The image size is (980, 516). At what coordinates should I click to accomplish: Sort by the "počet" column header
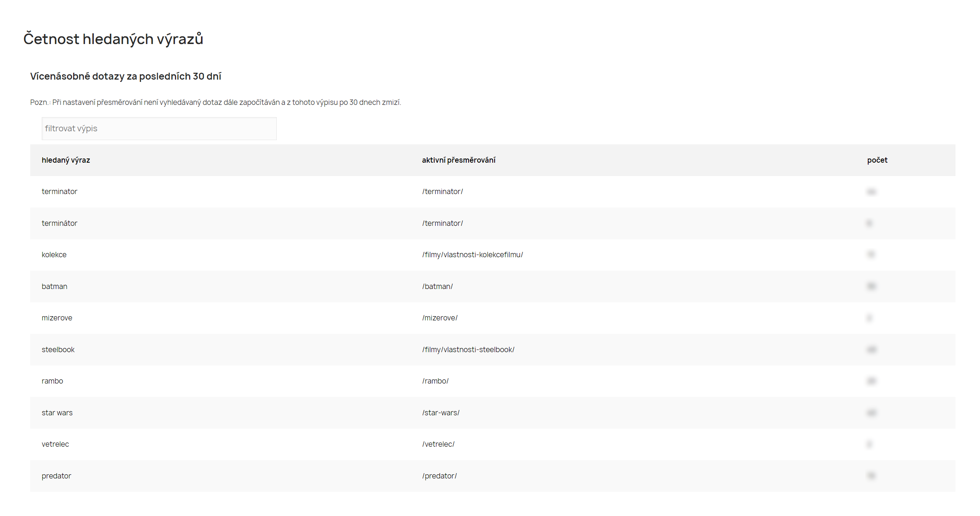(877, 160)
